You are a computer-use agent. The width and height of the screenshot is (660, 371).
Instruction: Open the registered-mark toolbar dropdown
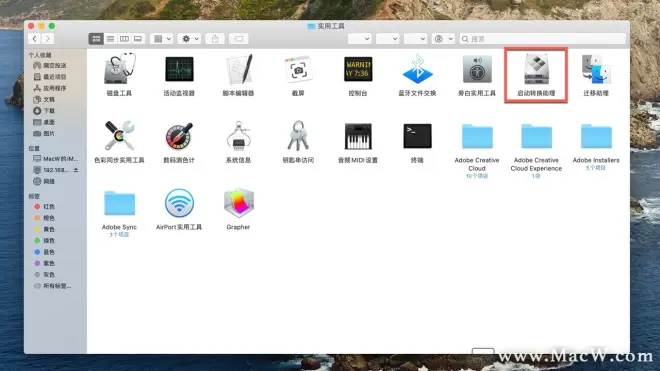pyautogui.click(x=443, y=39)
